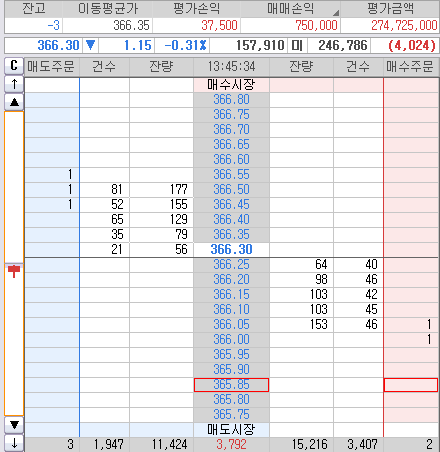Click the volume value 157,910
This screenshot has width=440, height=452.
tap(260, 45)
